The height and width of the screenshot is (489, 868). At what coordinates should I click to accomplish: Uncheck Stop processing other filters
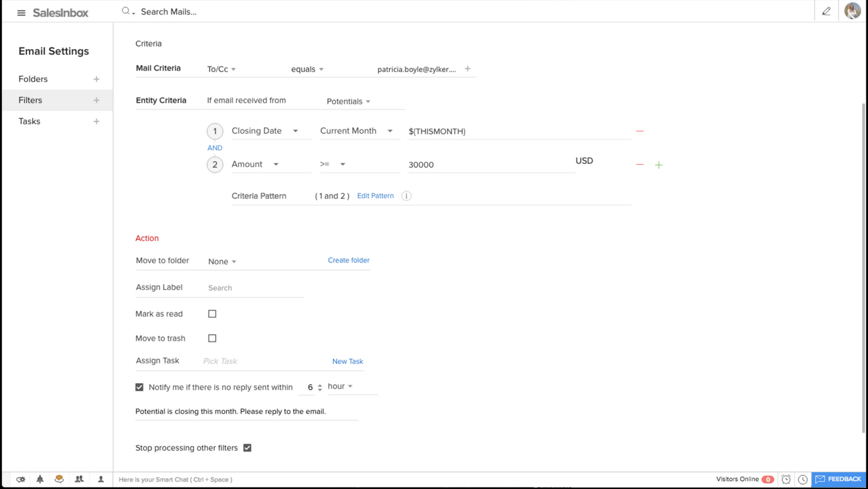pos(247,448)
